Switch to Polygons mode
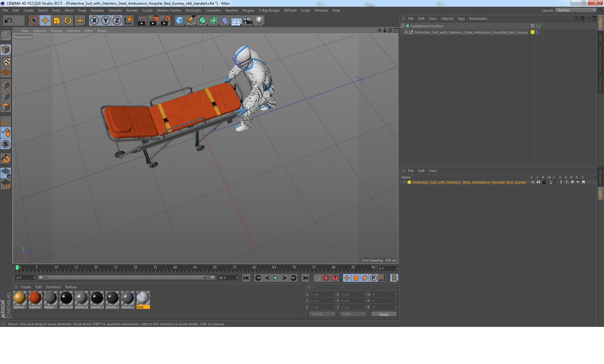604x364 pixels. click(6, 107)
